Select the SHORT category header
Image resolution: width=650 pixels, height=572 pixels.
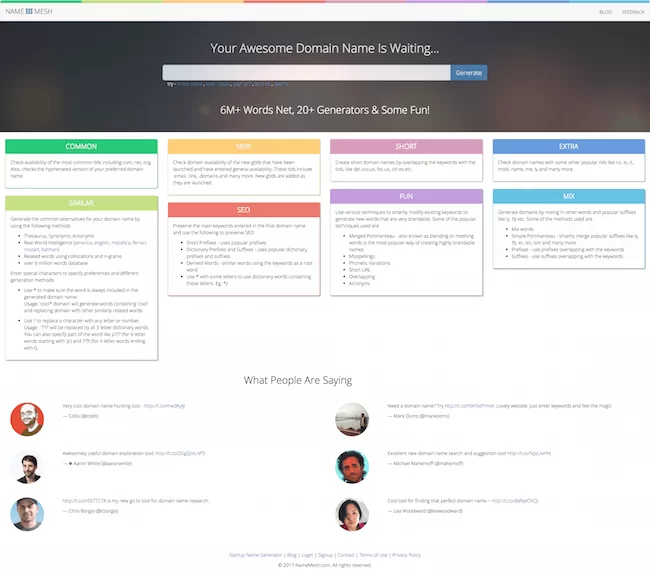[x=406, y=146]
